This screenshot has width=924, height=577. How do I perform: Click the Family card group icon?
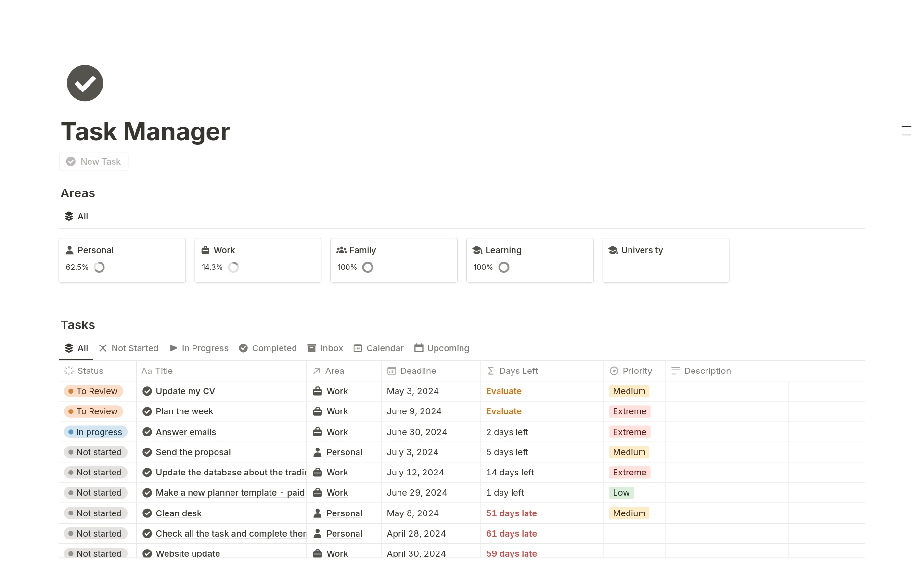[341, 250]
